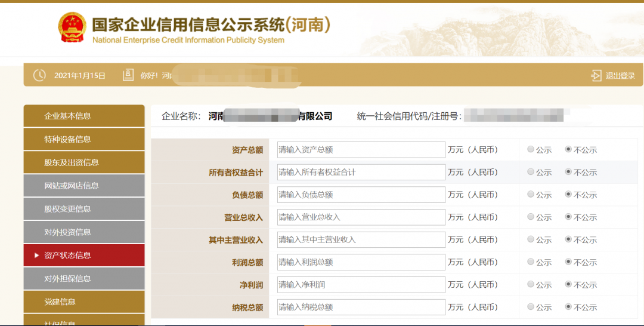Select 股权变更信息 menu item
The image size is (644, 326).
(84, 209)
